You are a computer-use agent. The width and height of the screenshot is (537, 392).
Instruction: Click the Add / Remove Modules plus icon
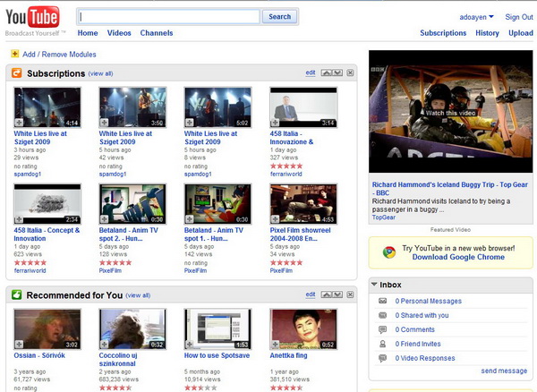tap(15, 54)
